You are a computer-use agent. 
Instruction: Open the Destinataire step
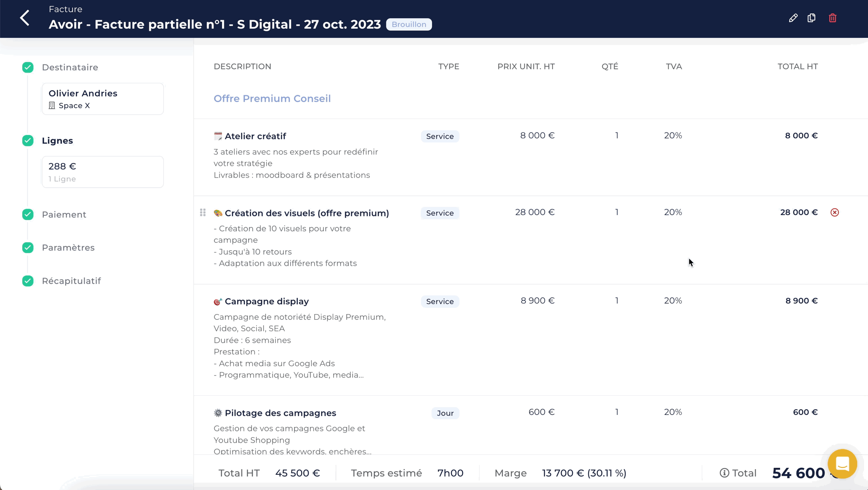[x=70, y=67]
